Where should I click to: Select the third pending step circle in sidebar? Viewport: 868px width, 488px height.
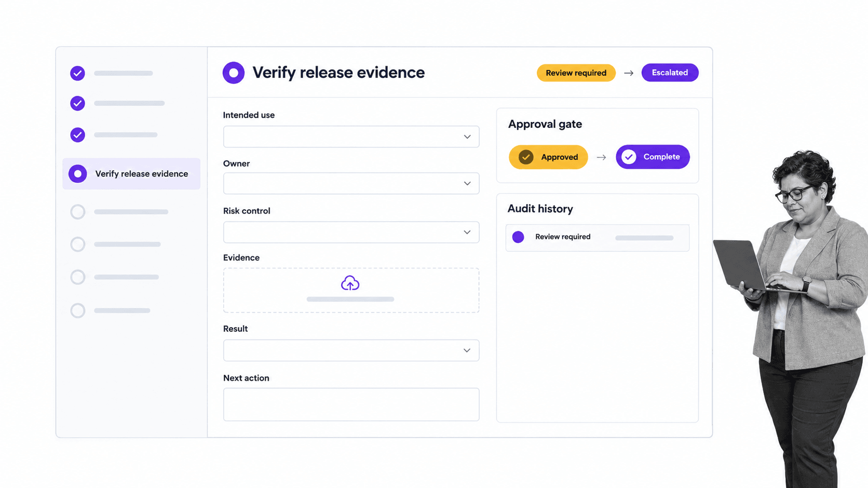tap(78, 277)
